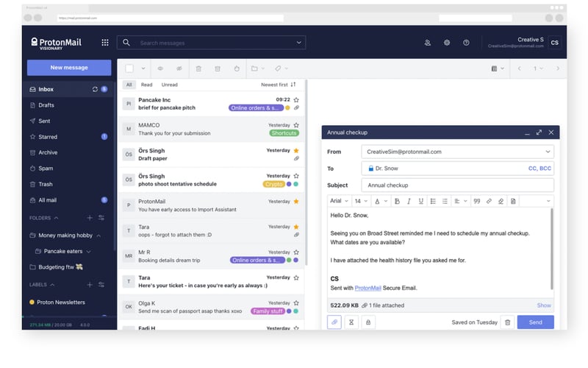Change the Arial font dropdown
This screenshot has width=588, height=368.
coord(339,201)
